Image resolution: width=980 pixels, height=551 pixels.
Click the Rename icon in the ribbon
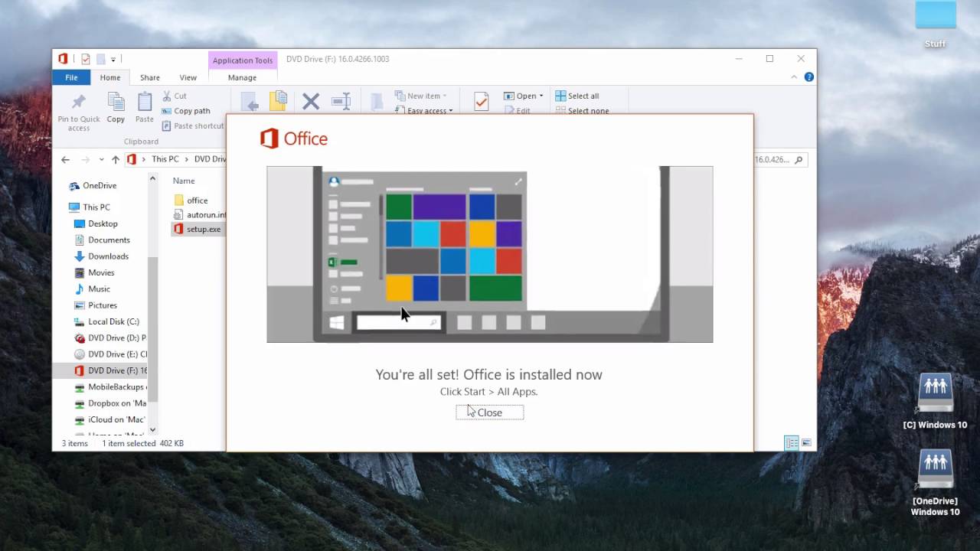(x=341, y=101)
